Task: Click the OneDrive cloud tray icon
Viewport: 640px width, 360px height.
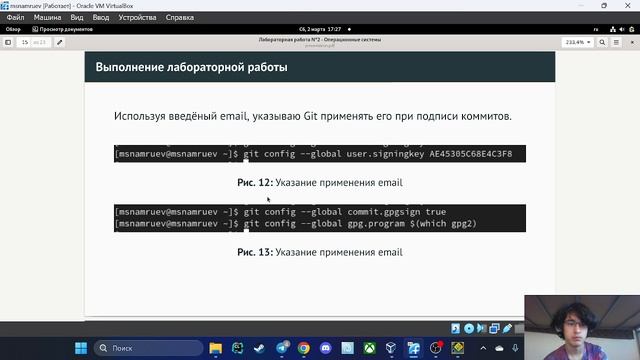Action: tap(499, 348)
